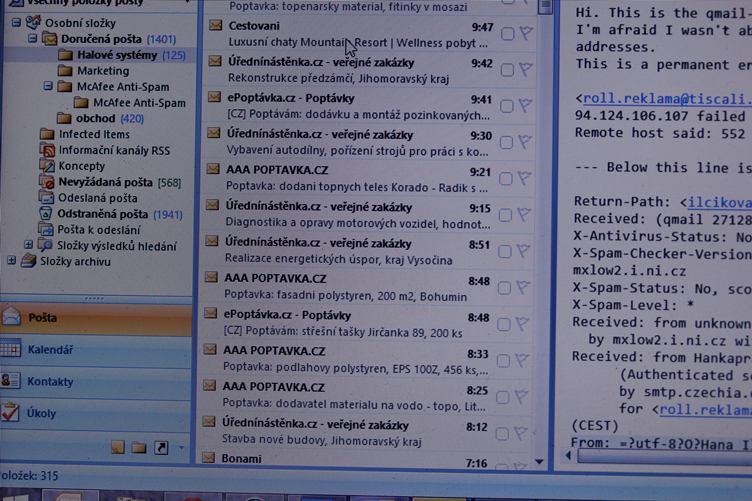
Task: Click the envelope icon of Cestovani message
Action: pyautogui.click(x=215, y=25)
